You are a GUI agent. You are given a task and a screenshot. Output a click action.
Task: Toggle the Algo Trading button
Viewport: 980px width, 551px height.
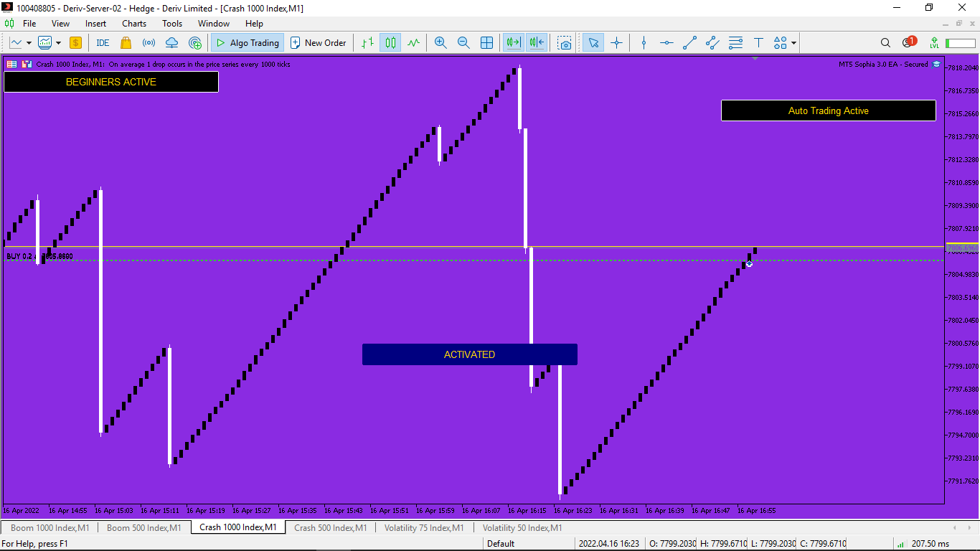pyautogui.click(x=248, y=43)
